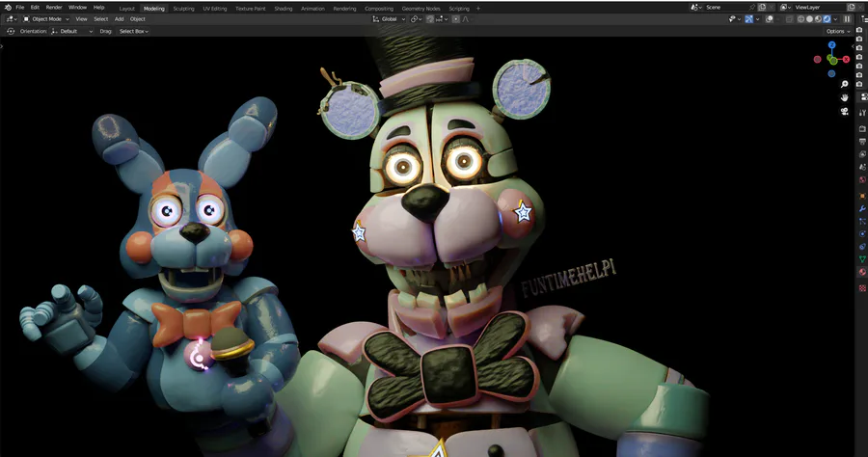Open object visibility and selectability dropdown
This screenshot has height=457, width=868.
pos(735,19)
